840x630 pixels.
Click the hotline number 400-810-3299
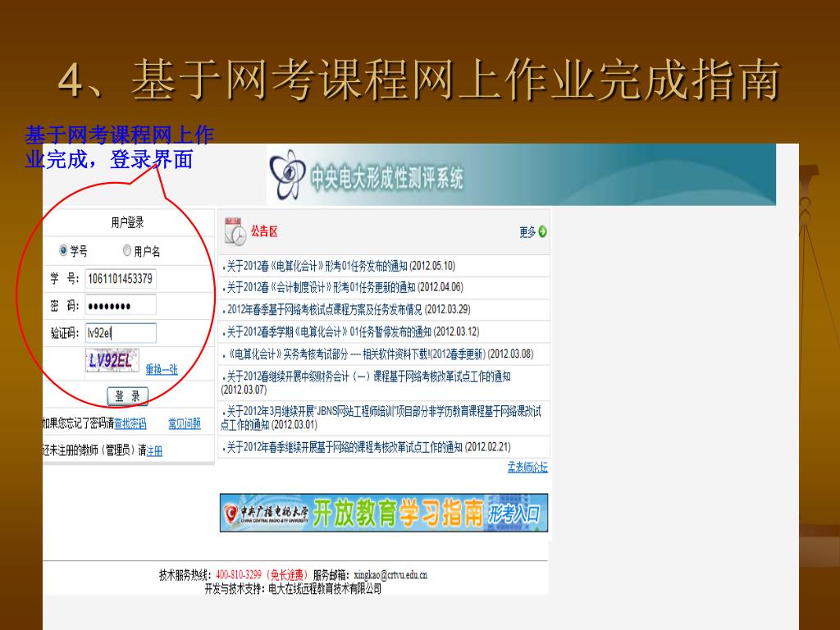pos(239,575)
